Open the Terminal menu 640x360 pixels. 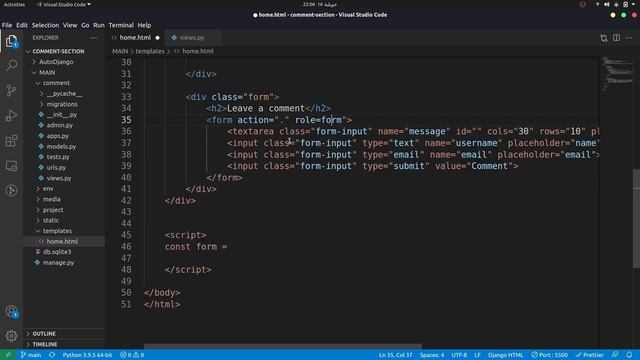pyautogui.click(x=121, y=25)
